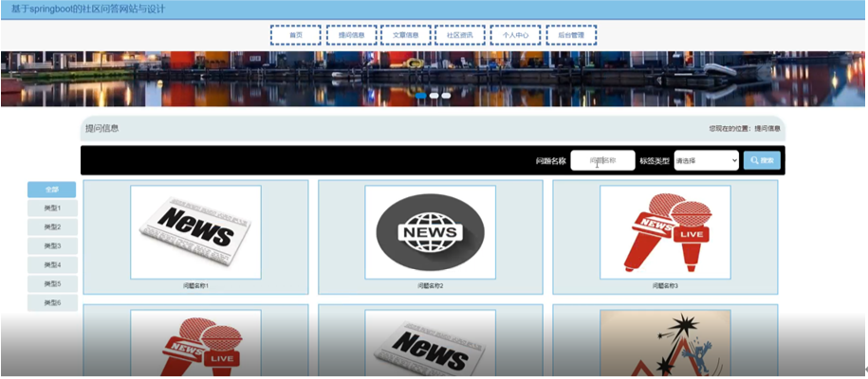
Task: Click the 提问信息 section heading
Action: (x=102, y=128)
